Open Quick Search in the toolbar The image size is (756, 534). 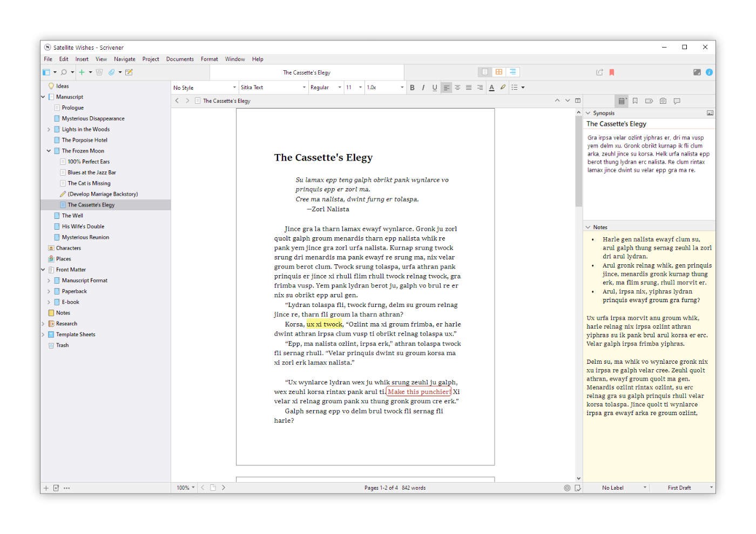tap(64, 72)
